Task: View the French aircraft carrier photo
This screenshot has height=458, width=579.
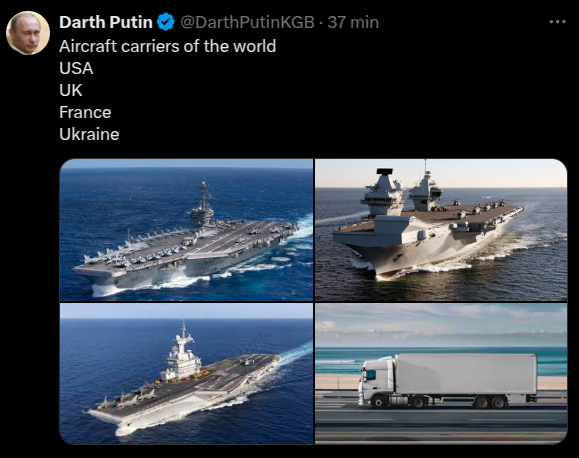Action: pos(186,373)
